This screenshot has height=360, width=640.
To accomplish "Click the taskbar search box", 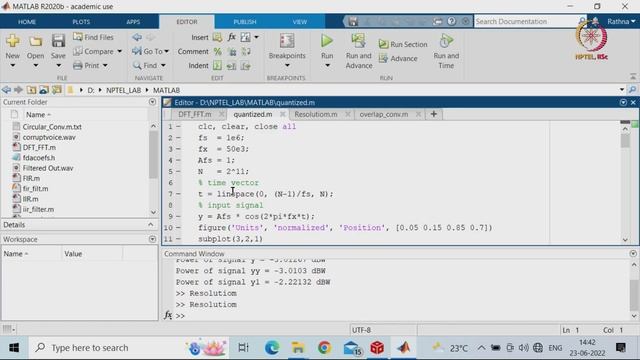I will [129, 348].
